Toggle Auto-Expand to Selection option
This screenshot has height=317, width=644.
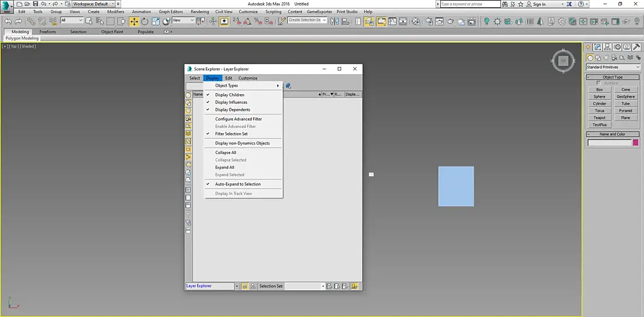click(x=237, y=184)
